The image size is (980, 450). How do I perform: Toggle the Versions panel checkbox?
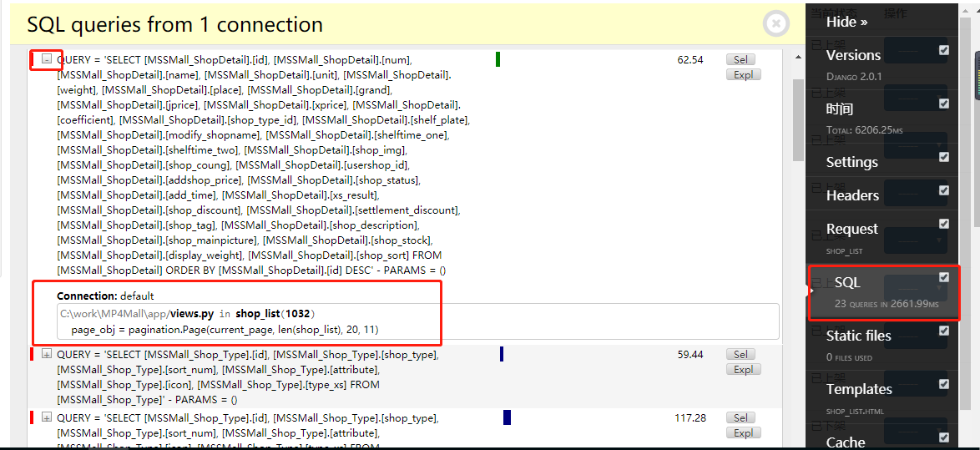[x=944, y=50]
